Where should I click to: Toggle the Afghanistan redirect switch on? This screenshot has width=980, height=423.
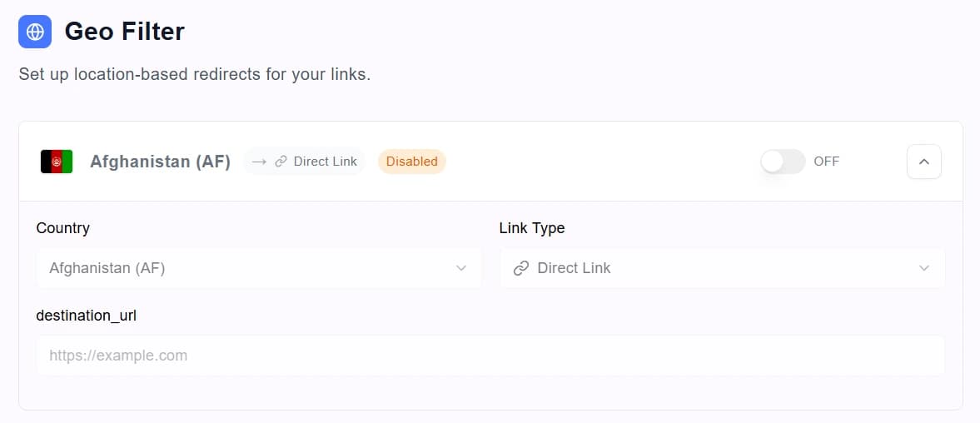(783, 162)
